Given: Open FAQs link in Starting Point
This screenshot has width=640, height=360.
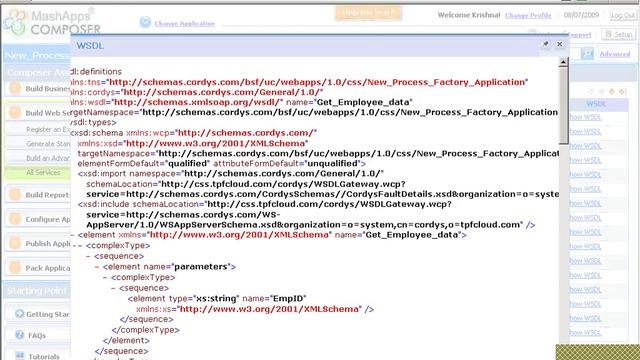Looking at the screenshot, I should [37, 336].
